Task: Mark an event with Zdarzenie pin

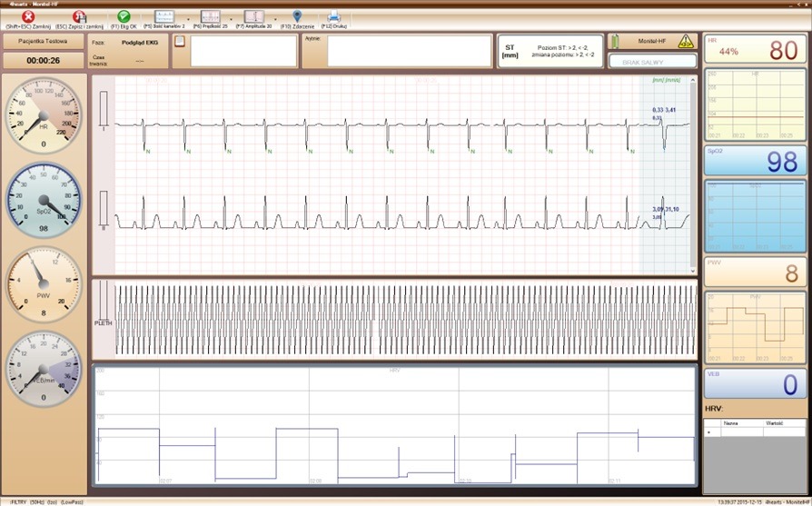Action: click(297, 16)
